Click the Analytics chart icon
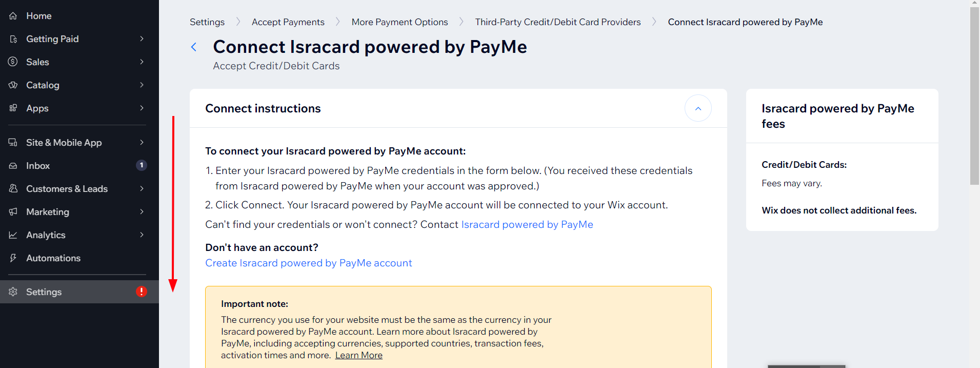The width and height of the screenshot is (980, 368). (13, 235)
